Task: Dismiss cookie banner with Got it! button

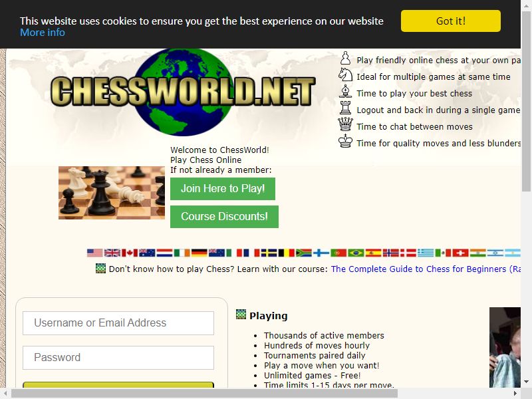Action: tap(451, 21)
